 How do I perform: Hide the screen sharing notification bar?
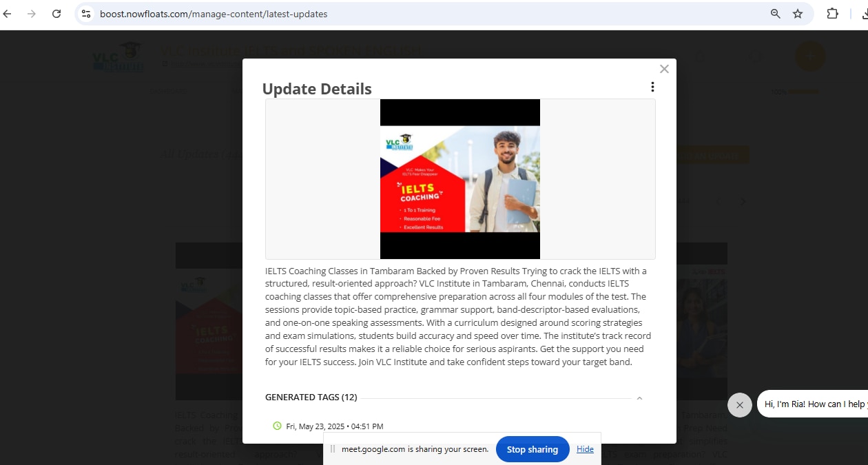coord(585,449)
